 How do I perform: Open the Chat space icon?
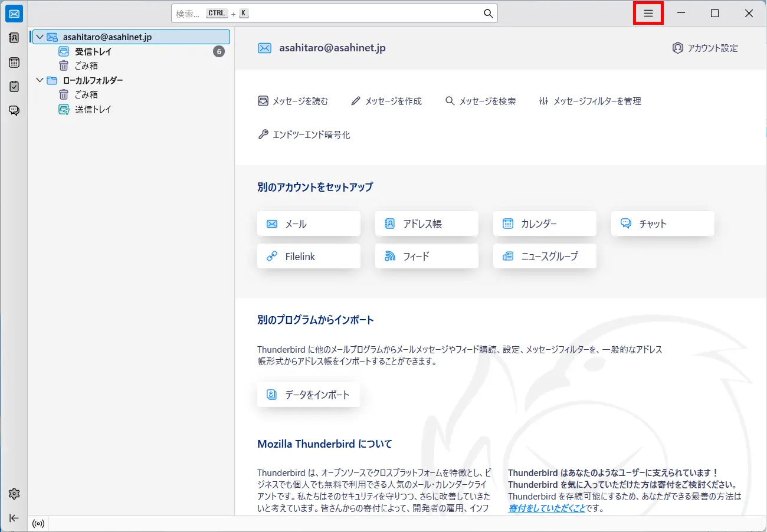14,110
